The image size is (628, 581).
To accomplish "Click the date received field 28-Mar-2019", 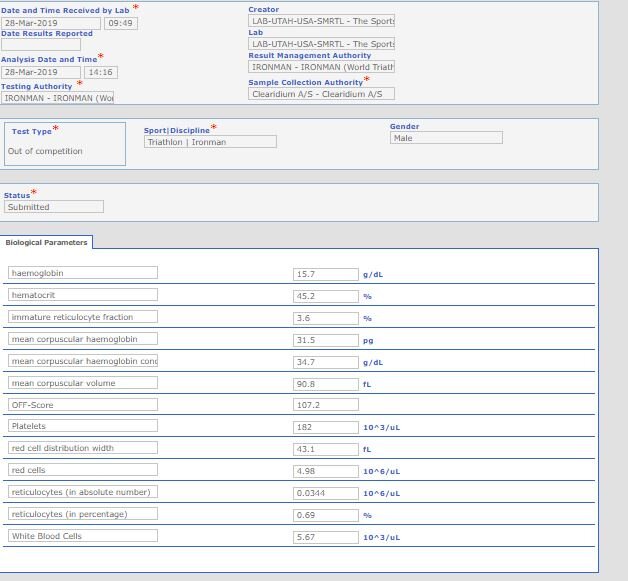I will pyautogui.click(x=50, y=23).
